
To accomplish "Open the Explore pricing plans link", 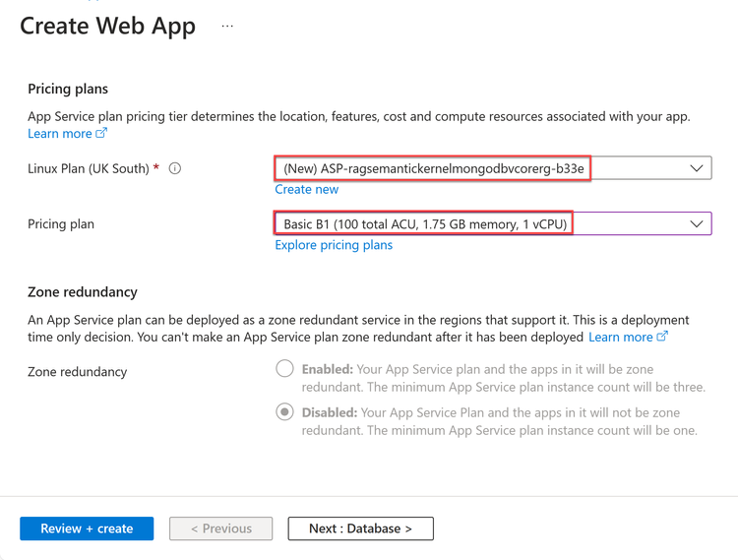I will tap(334, 245).
